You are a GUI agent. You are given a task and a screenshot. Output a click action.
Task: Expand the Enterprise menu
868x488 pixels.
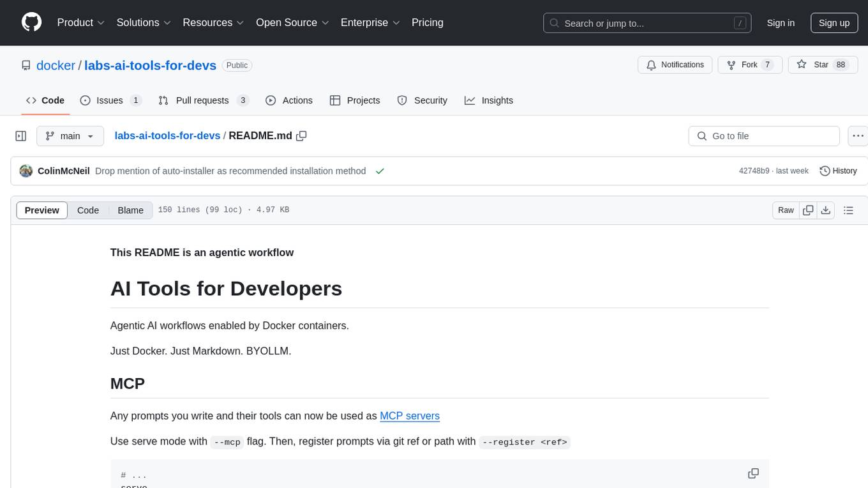point(370,22)
